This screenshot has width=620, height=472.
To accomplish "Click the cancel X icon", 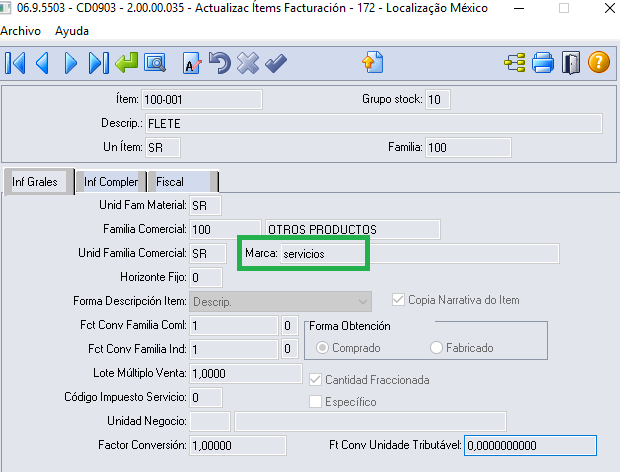I will (x=248, y=63).
